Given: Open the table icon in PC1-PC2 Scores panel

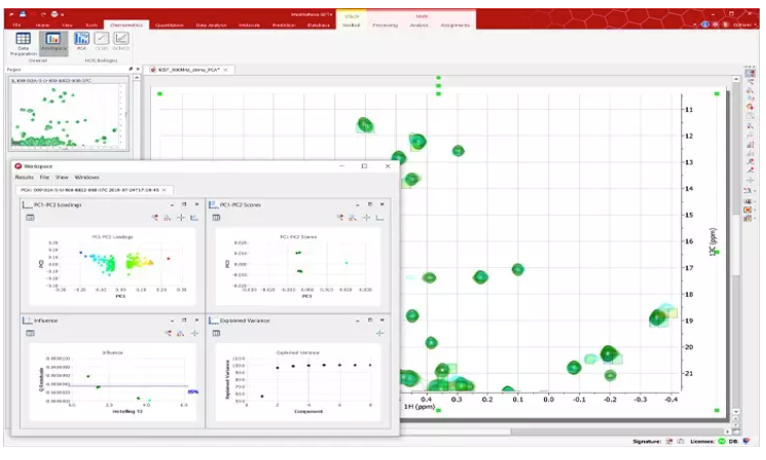Looking at the screenshot, I should pos(216,216).
